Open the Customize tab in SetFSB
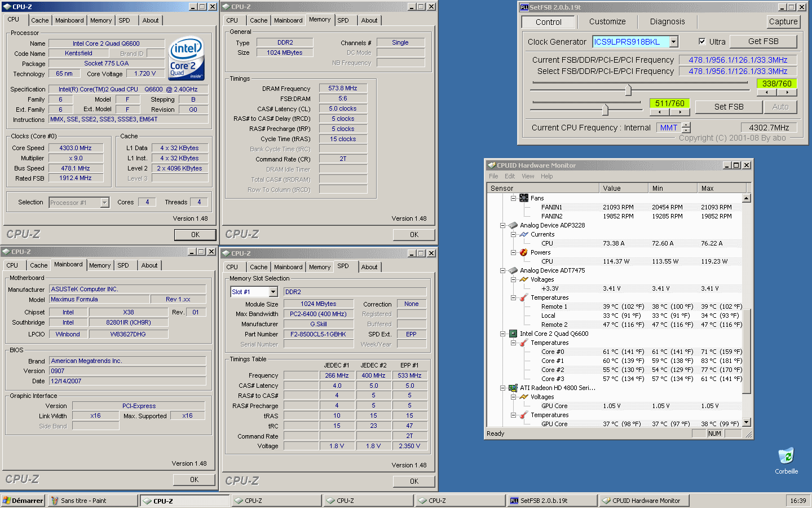 (x=607, y=21)
